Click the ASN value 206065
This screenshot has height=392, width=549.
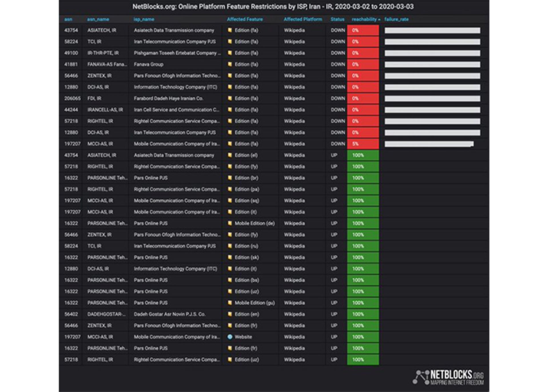tap(72, 98)
